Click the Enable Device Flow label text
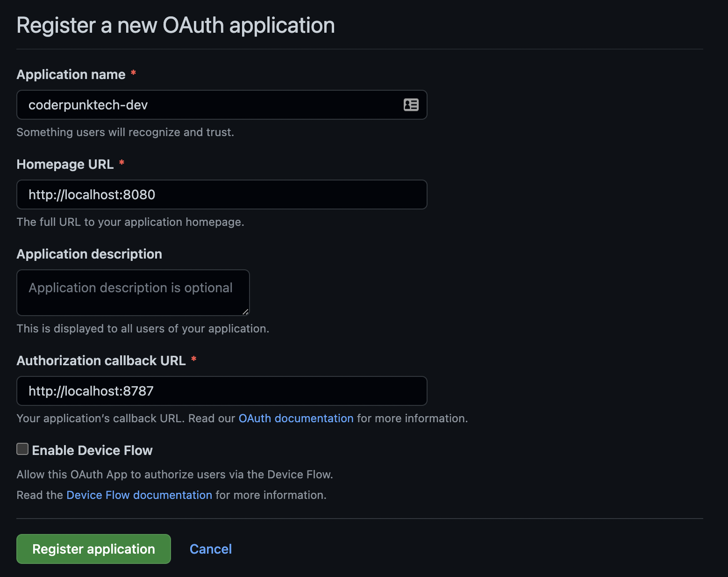Image resolution: width=728 pixels, height=577 pixels. 92,450
